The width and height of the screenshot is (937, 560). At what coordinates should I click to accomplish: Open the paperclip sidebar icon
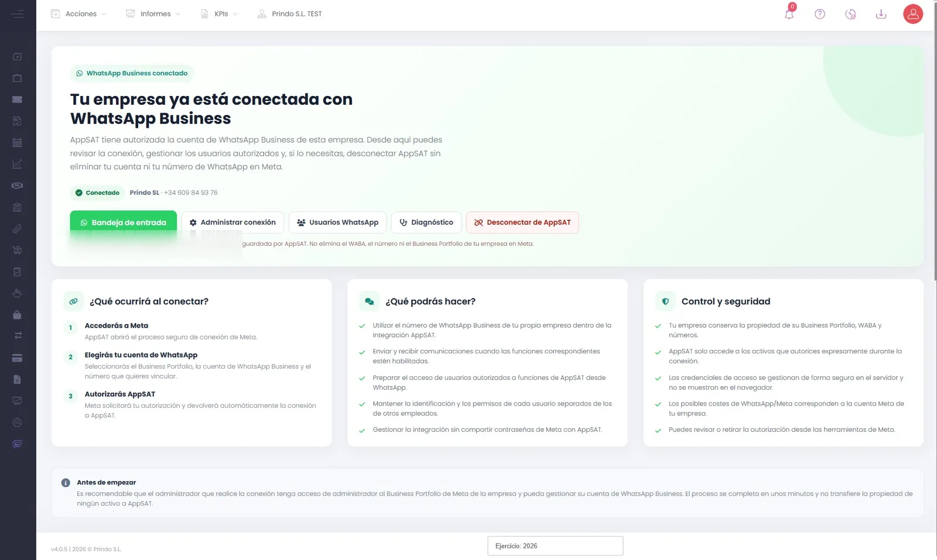tap(17, 229)
